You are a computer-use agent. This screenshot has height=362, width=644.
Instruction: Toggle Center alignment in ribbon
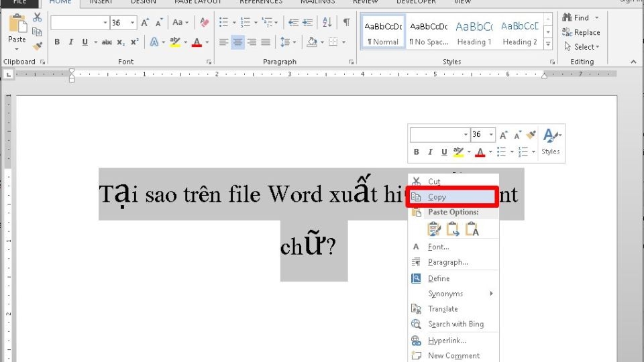tap(237, 42)
